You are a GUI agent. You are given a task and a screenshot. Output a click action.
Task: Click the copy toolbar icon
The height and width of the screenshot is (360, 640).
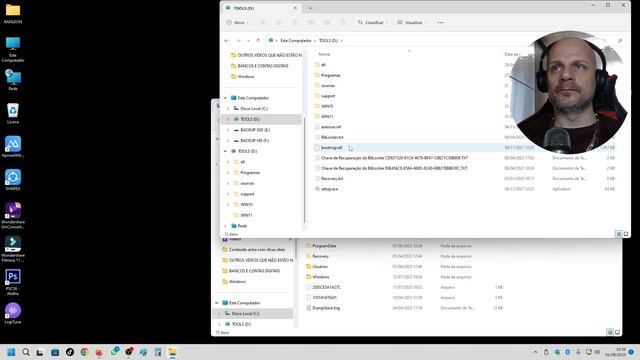(280, 22)
